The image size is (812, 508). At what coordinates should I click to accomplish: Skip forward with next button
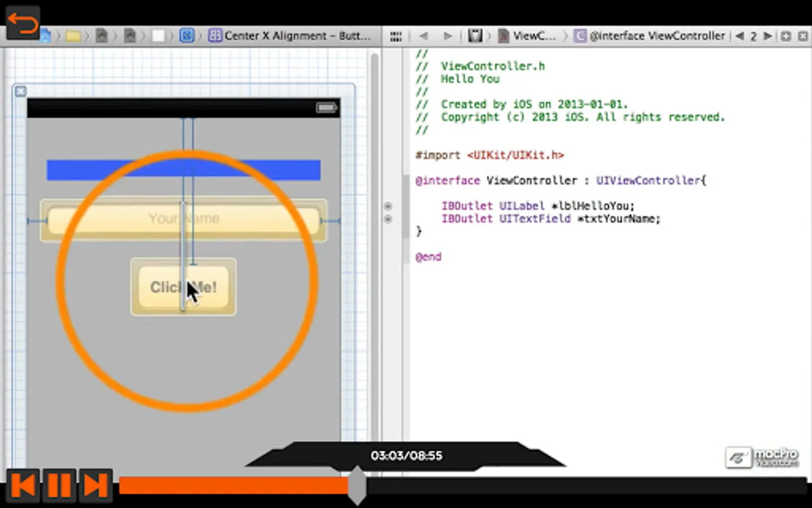tap(94, 484)
